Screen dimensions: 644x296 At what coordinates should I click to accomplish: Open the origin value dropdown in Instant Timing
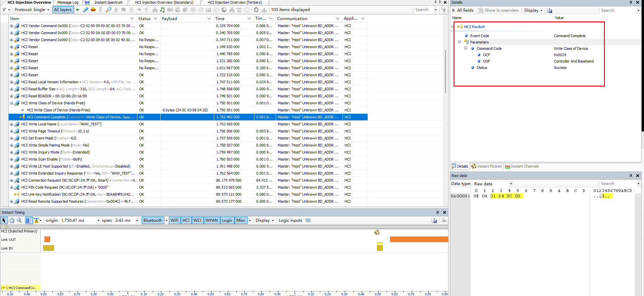(98, 220)
